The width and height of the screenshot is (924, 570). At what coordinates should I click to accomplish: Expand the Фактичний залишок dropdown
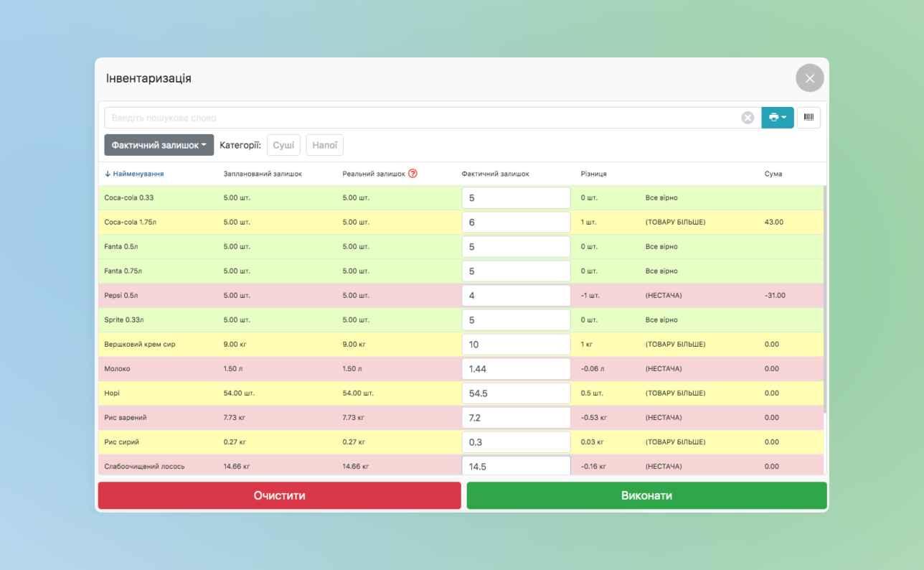[x=159, y=145]
